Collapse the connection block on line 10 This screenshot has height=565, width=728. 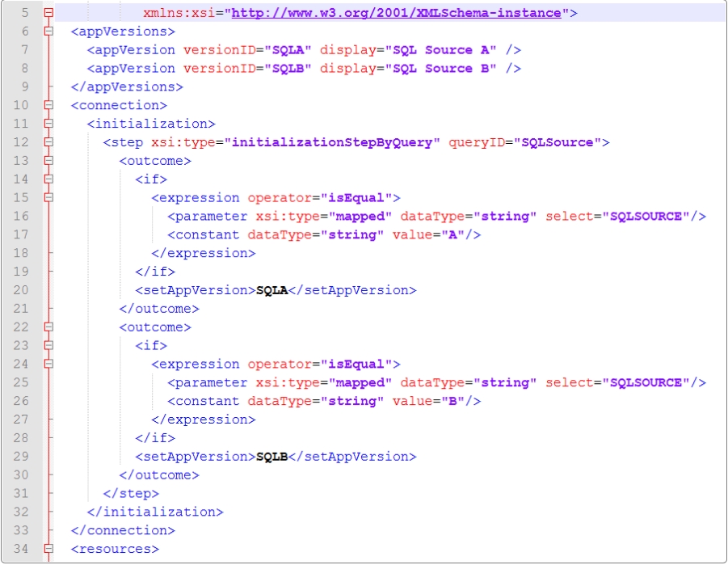48,105
